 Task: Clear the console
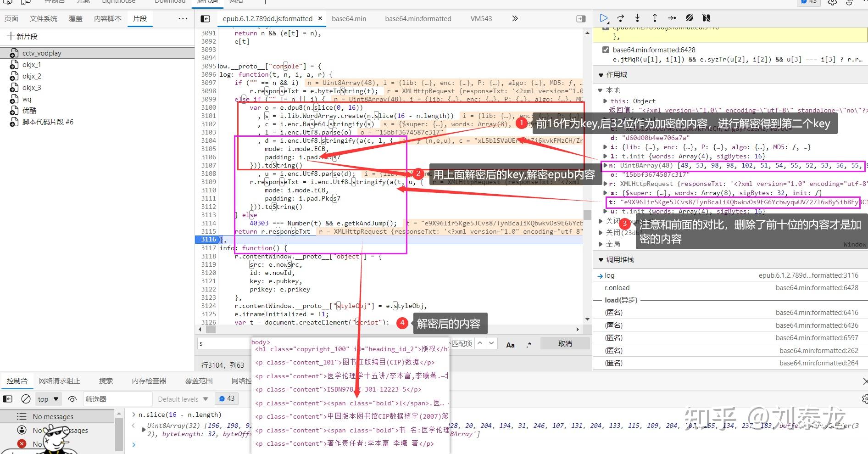tap(26, 399)
